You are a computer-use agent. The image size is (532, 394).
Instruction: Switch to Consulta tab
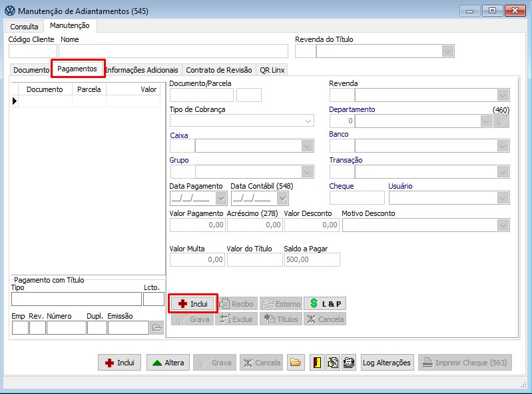point(24,27)
